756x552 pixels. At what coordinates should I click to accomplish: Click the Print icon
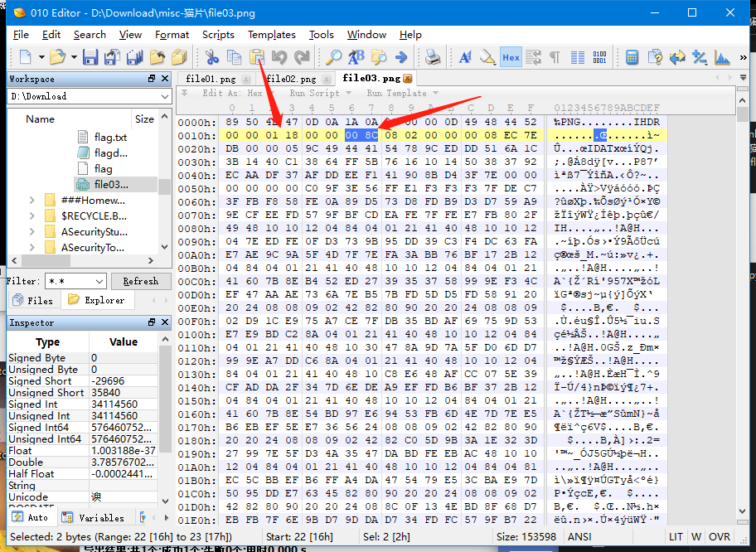pos(433,57)
